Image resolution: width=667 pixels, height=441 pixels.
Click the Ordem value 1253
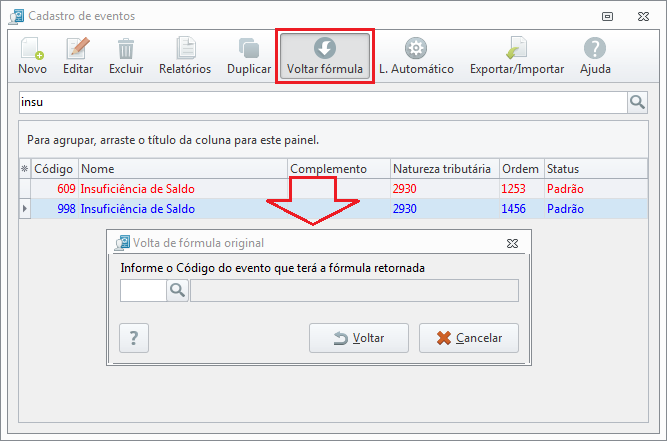tap(513, 189)
